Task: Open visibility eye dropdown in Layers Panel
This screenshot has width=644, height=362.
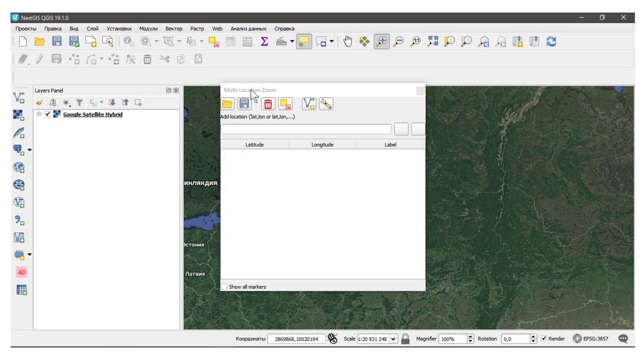Action: [x=67, y=103]
